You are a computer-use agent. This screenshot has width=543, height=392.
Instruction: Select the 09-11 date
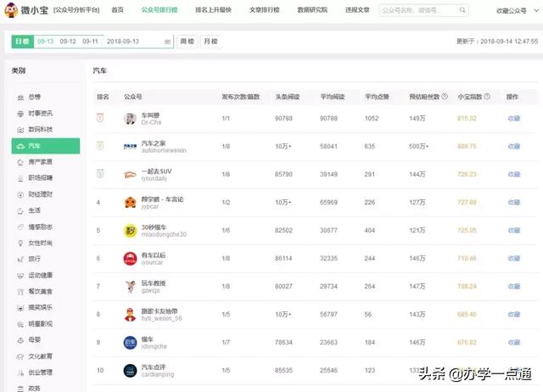(90, 42)
